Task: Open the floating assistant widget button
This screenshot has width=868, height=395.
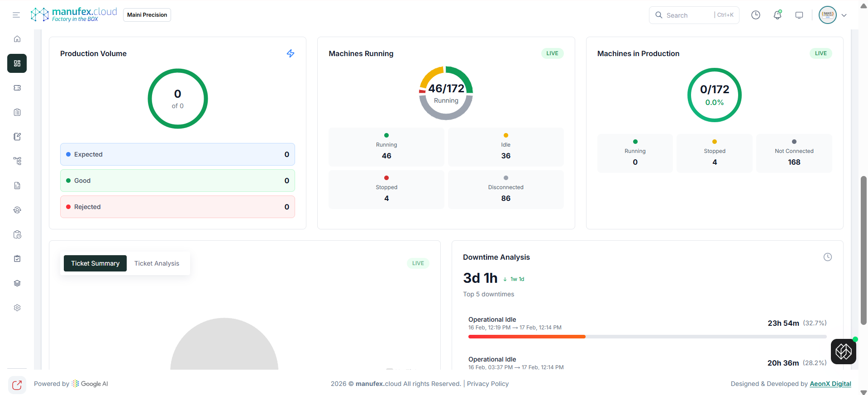Action: pyautogui.click(x=843, y=351)
